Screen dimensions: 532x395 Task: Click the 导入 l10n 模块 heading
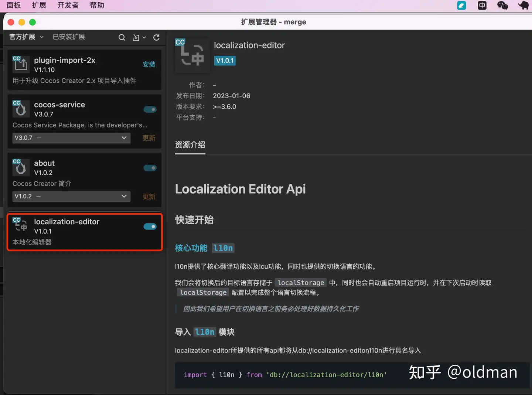(205, 332)
